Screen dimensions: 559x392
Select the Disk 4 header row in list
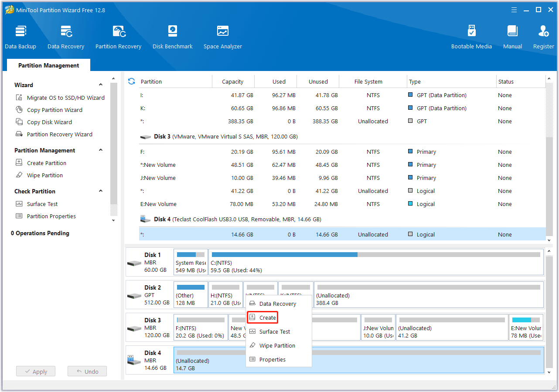click(x=342, y=219)
